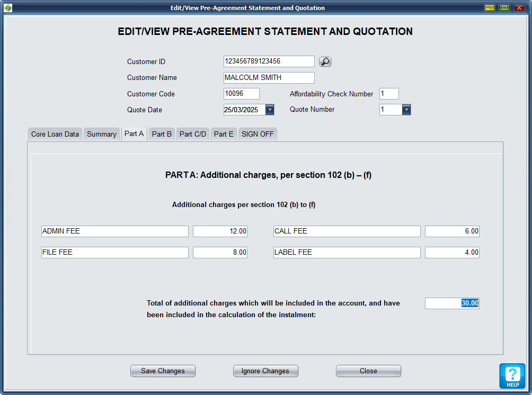Image resolution: width=532 pixels, height=395 pixels.
Task: Go to the Part C/D tab
Action: 193,134
